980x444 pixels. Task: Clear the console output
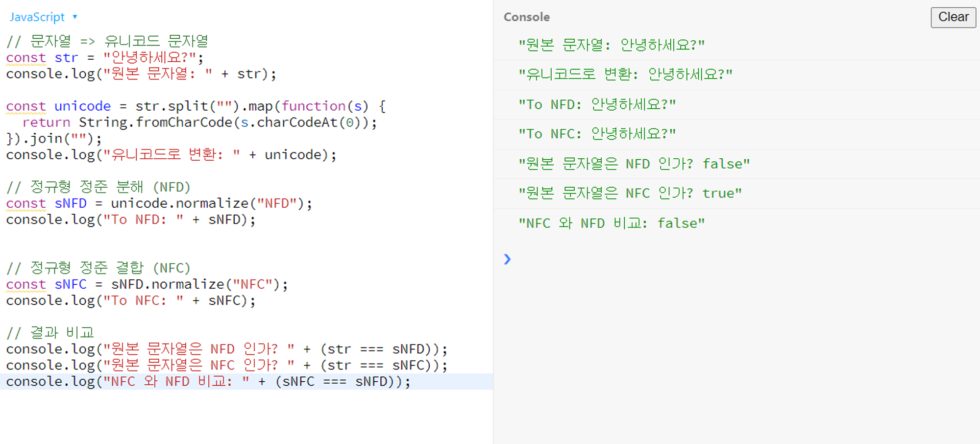click(953, 17)
